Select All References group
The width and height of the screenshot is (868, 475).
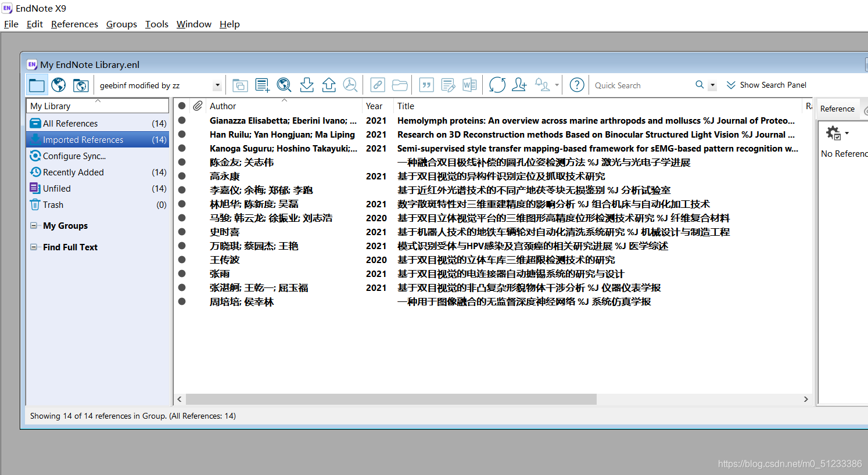(98, 123)
